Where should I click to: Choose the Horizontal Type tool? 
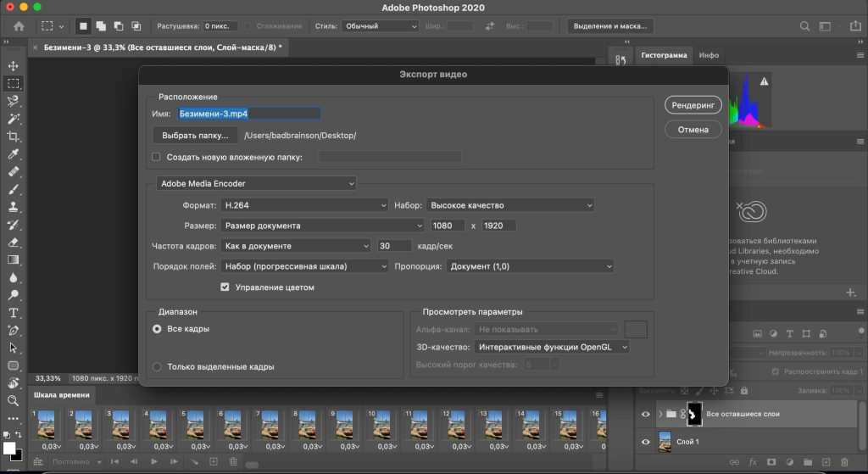point(13,312)
